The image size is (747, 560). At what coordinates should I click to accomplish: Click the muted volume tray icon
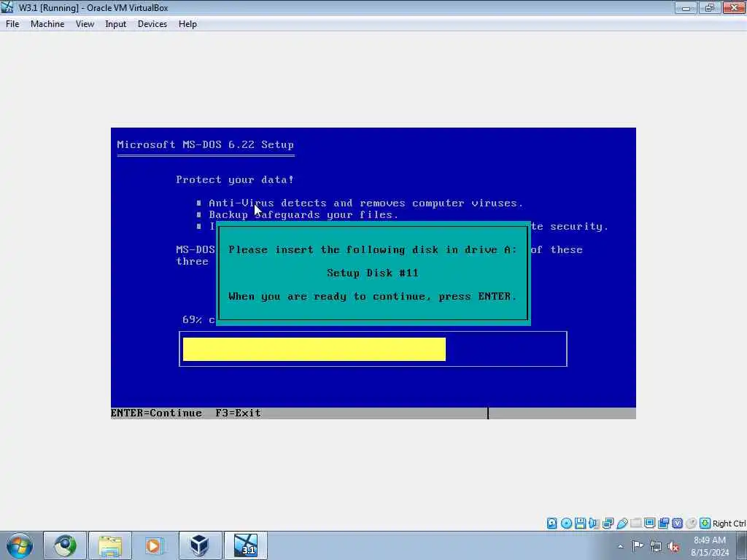pyautogui.click(x=673, y=546)
